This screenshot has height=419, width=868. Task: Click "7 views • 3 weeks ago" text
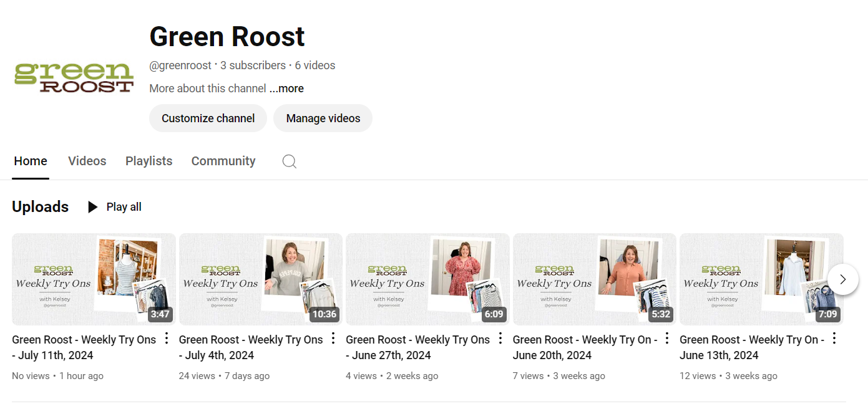(559, 376)
